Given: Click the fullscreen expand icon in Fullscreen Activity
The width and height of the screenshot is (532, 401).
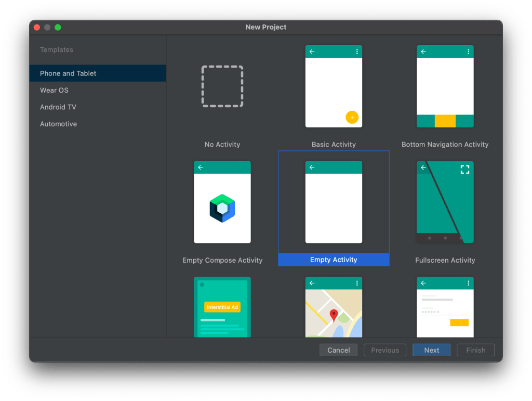Looking at the screenshot, I should coord(465,169).
